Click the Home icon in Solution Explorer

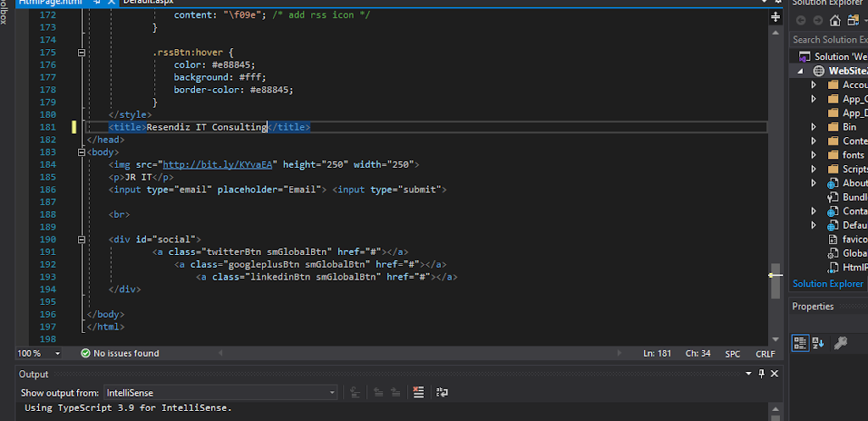[835, 21]
